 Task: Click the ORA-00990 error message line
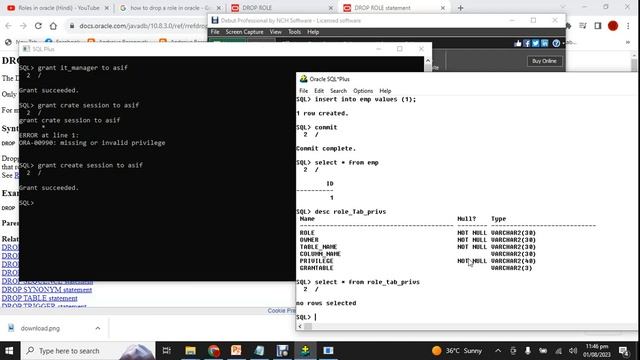coord(92,143)
